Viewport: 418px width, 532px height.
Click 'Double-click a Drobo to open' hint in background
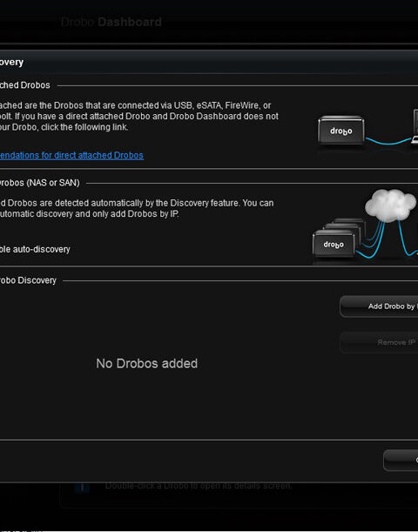(199, 486)
